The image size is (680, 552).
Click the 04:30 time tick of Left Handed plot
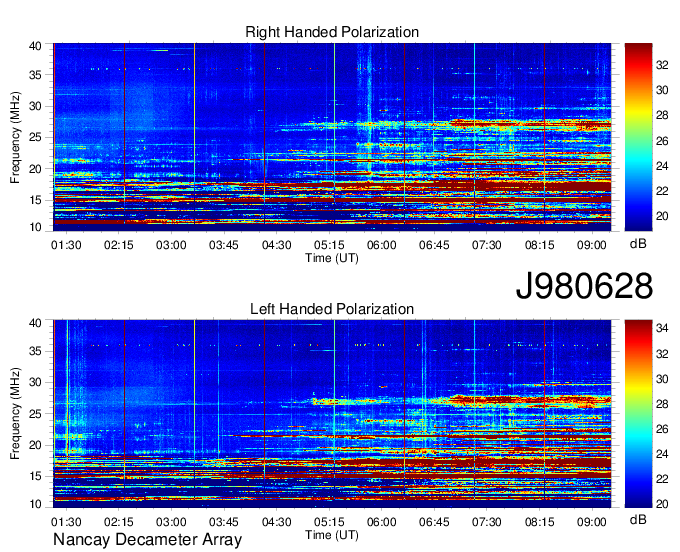point(276,522)
